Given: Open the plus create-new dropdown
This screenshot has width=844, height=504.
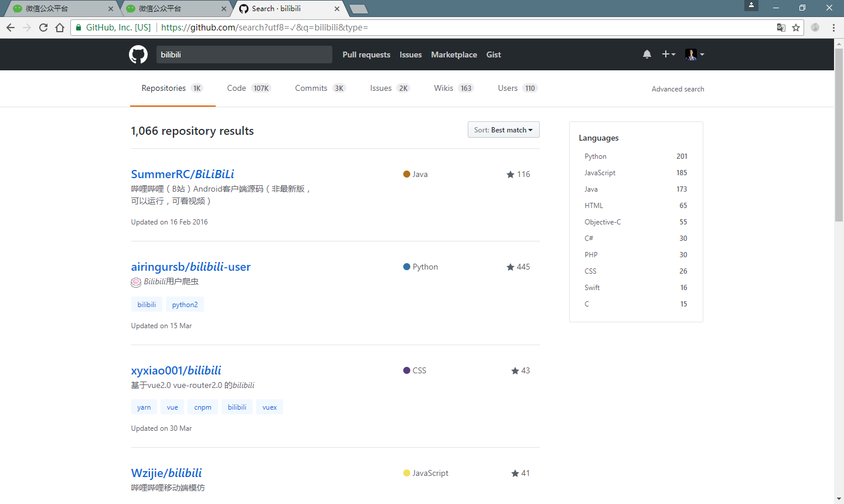Looking at the screenshot, I should click(x=668, y=55).
